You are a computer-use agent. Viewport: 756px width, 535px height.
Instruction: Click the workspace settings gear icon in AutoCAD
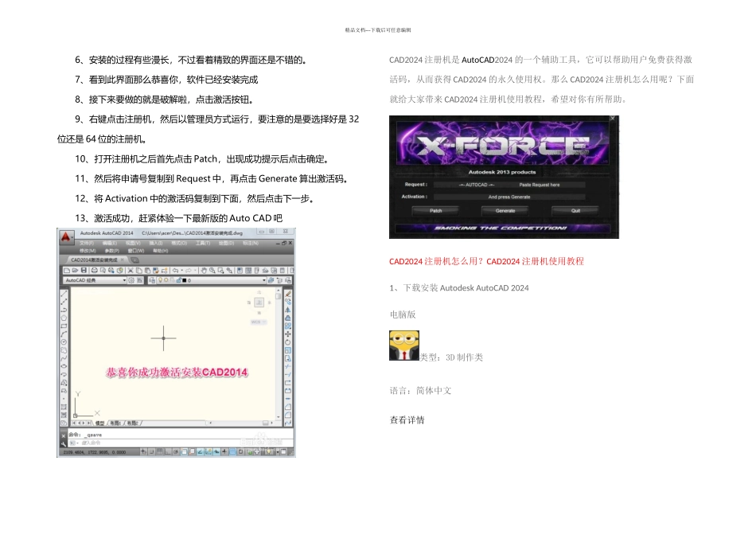pyautogui.click(x=131, y=280)
